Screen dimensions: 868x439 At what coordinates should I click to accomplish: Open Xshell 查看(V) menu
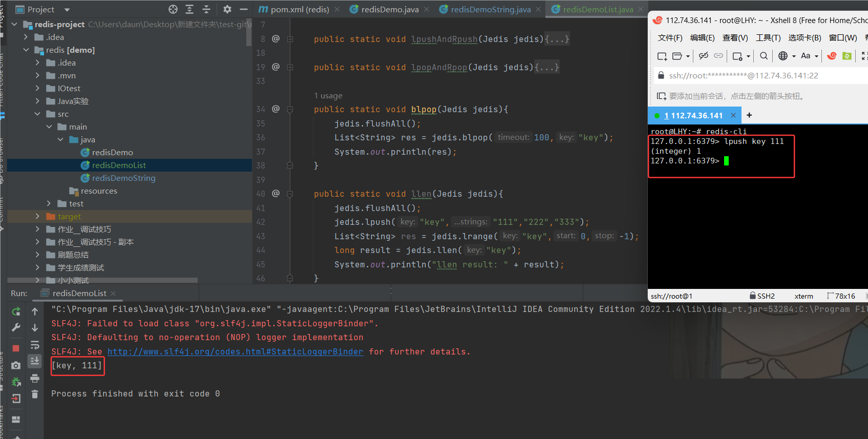[735, 38]
